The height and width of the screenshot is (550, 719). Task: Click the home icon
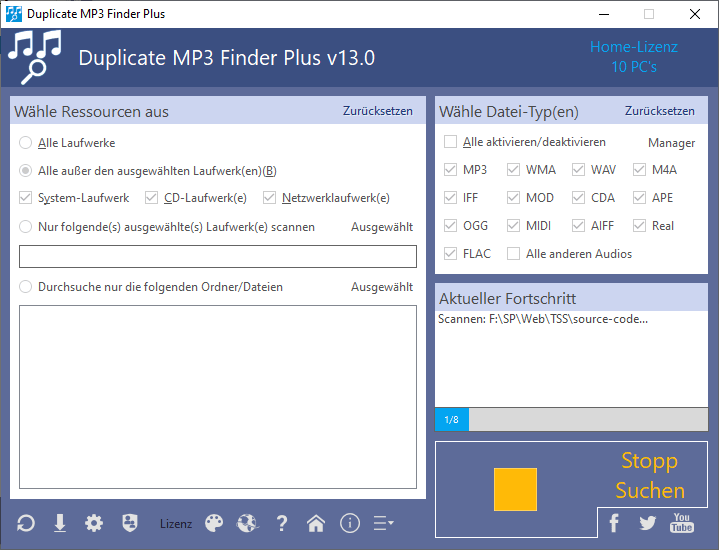point(316,523)
